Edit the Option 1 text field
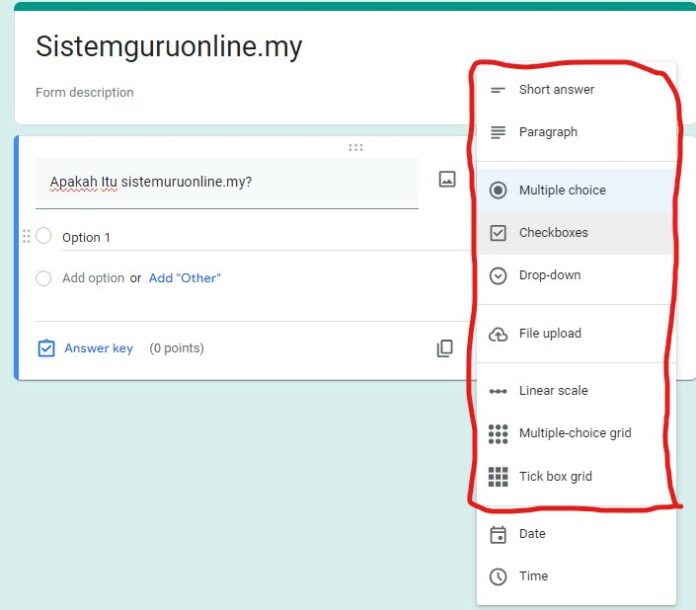 [x=266, y=238]
